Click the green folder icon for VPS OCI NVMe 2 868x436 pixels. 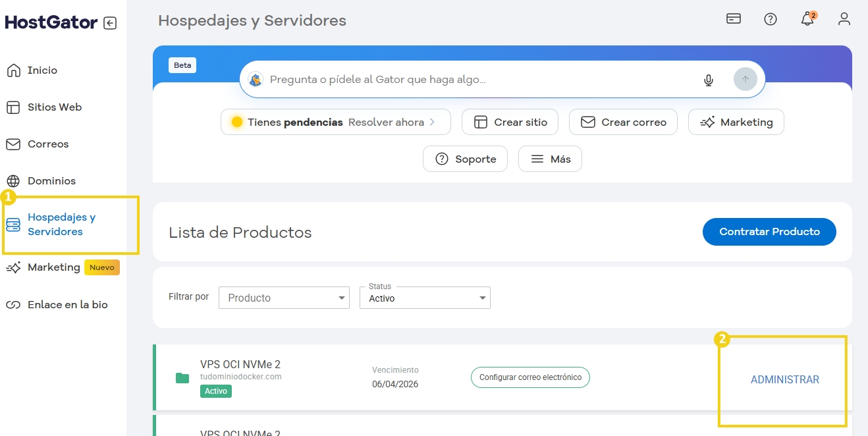click(x=182, y=378)
